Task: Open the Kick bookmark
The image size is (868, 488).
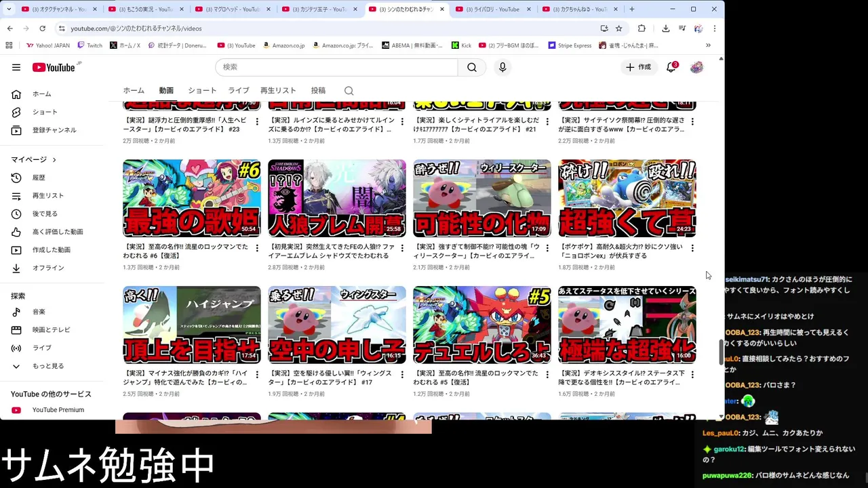Action: coord(461,45)
